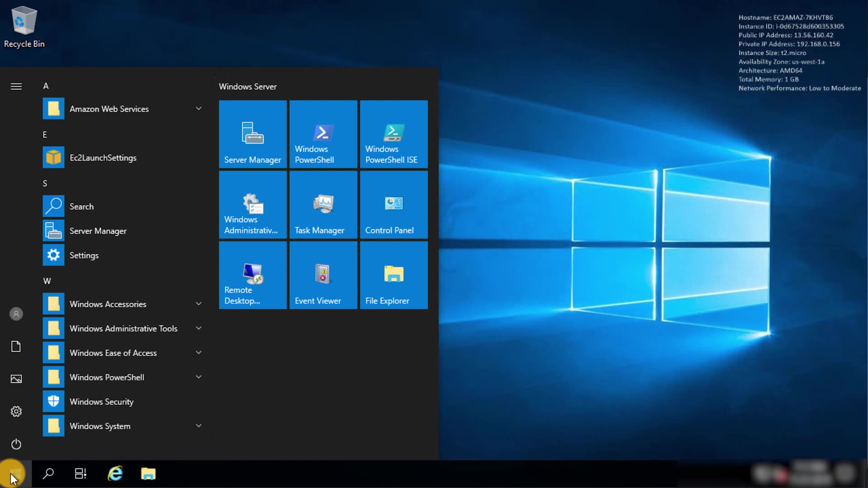Screen dimensions: 868x488
Task: Click the Task View button on the taskbar
Action: click(x=80, y=474)
